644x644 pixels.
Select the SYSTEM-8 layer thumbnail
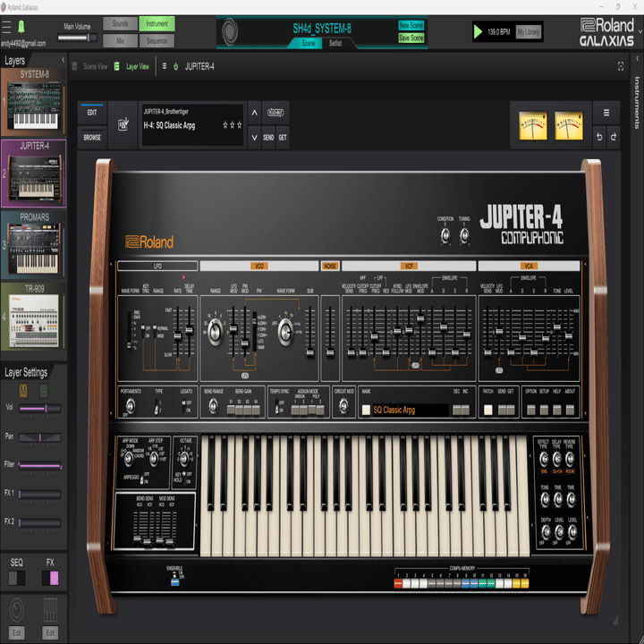(x=34, y=102)
